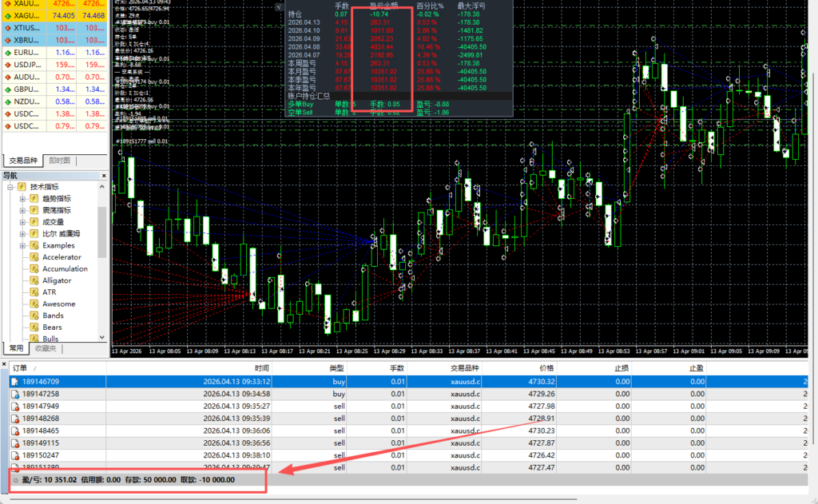The width and height of the screenshot is (818, 504).
Task: Close the navigator panel with X
Action: (103, 175)
